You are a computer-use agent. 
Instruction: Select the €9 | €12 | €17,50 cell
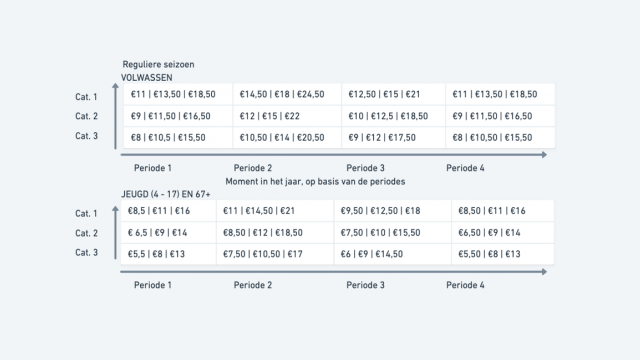(x=393, y=138)
